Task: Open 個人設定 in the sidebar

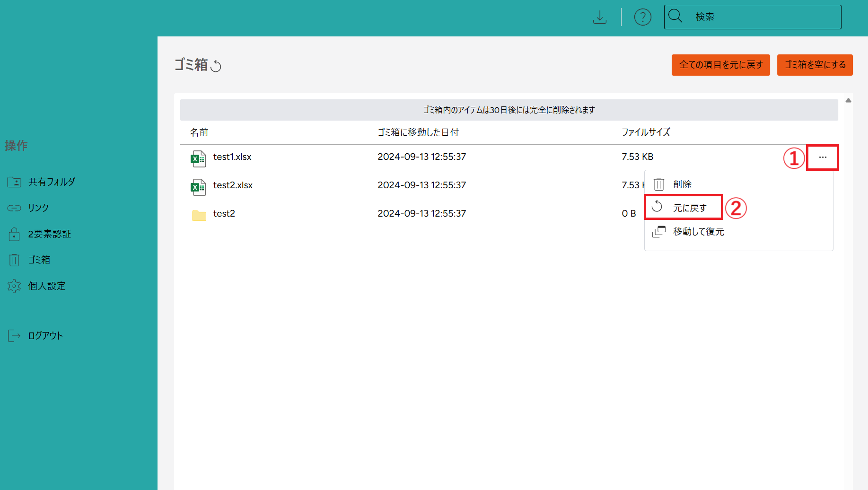Action: click(47, 286)
